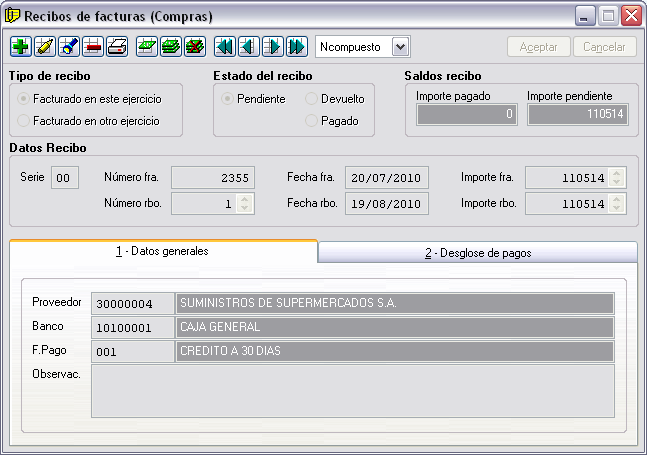The image size is (647, 455).
Task: Click the Importe pagado field showing 0
Action: (467, 114)
